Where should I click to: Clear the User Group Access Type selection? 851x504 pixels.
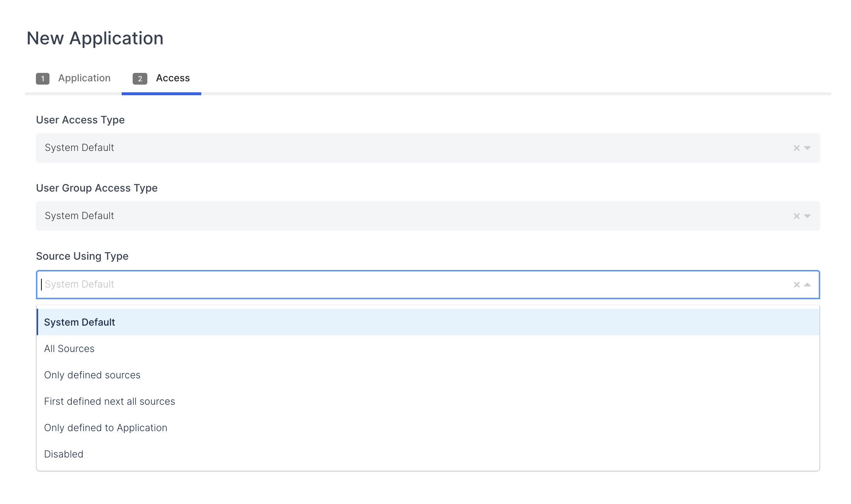[796, 216]
